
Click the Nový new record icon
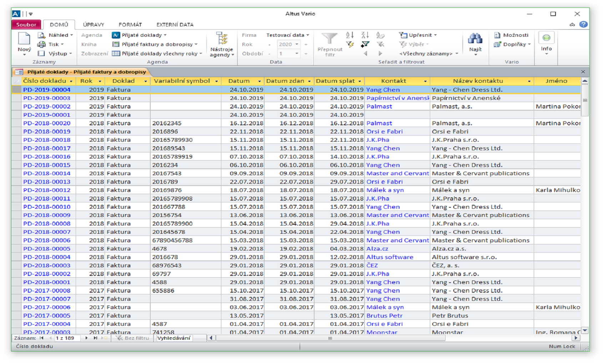[24, 39]
